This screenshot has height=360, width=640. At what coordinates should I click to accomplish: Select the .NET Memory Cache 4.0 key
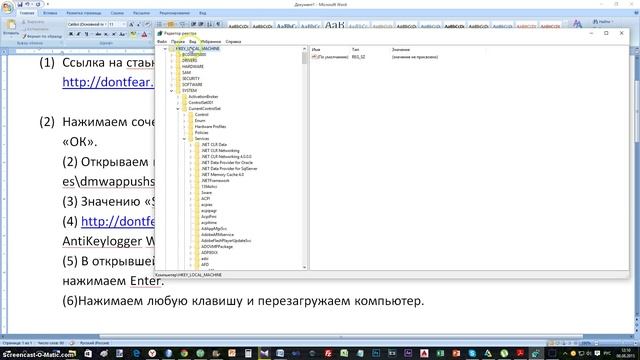pos(222,174)
